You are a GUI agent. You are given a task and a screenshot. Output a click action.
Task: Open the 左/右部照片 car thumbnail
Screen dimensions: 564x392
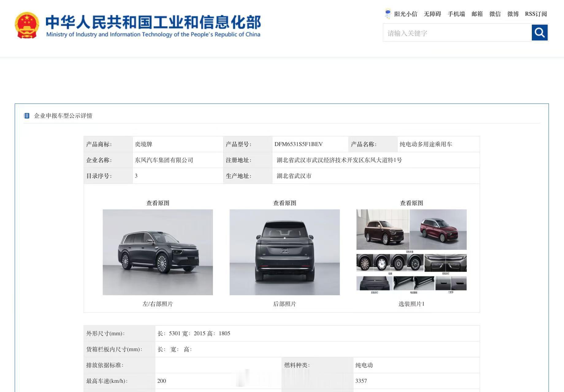(x=158, y=252)
